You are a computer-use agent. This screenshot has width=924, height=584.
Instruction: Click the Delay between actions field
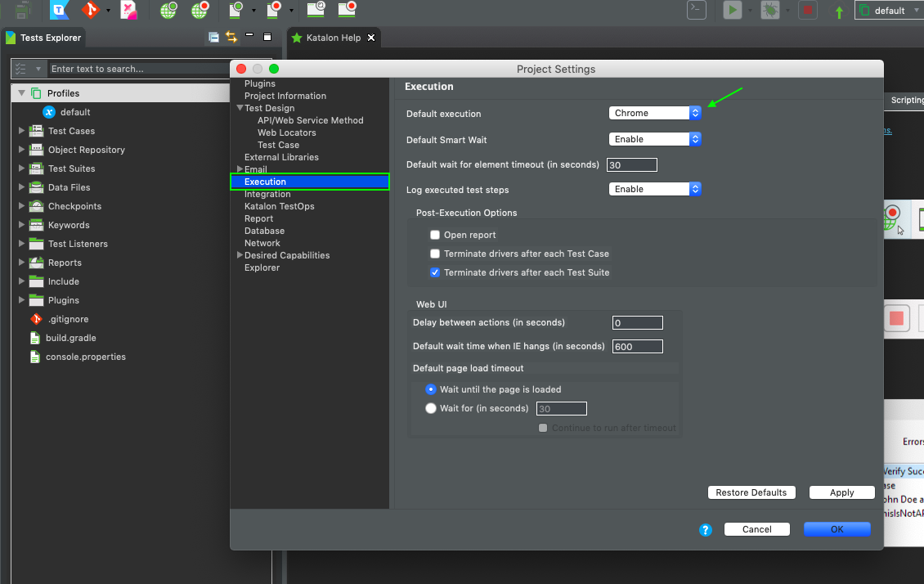tap(638, 323)
